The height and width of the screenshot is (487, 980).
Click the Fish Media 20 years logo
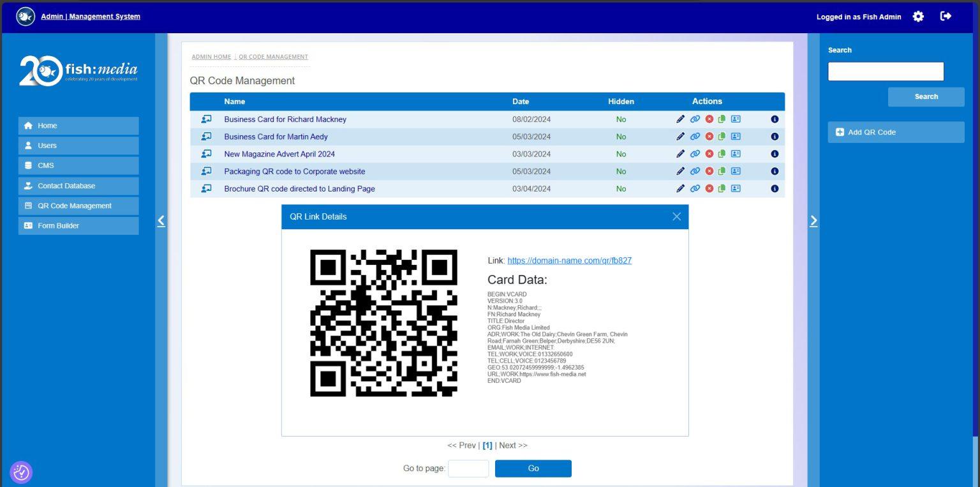[78, 71]
